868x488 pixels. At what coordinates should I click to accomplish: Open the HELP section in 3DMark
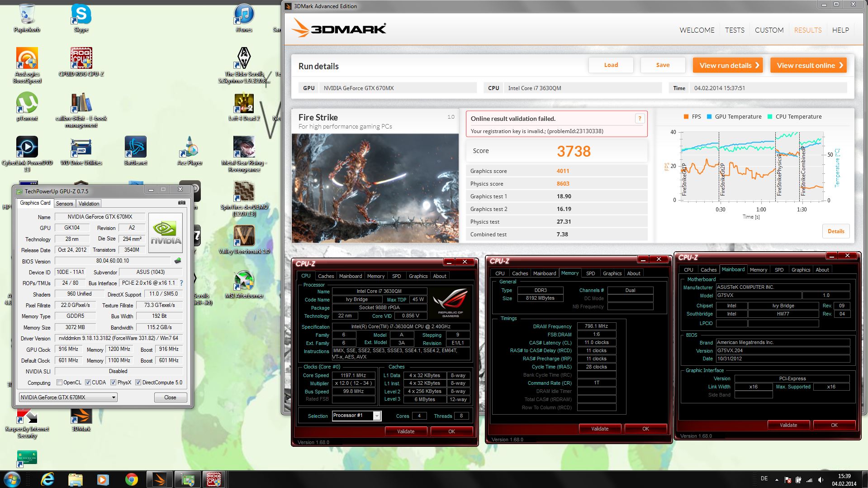(840, 30)
